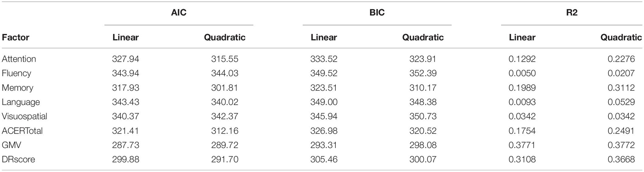
Task: Select the Factor column header
Action: pyautogui.click(x=16, y=37)
